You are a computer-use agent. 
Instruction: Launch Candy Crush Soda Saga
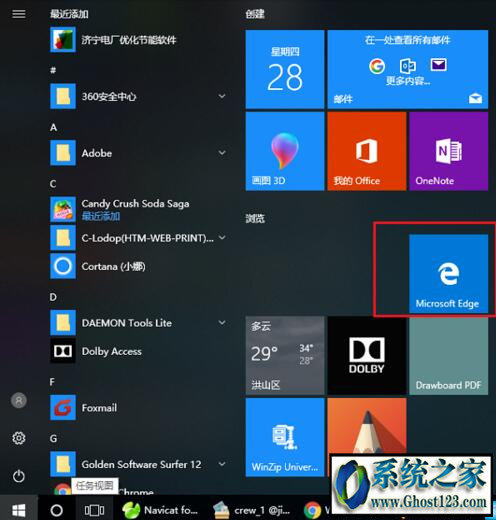(138, 209)
